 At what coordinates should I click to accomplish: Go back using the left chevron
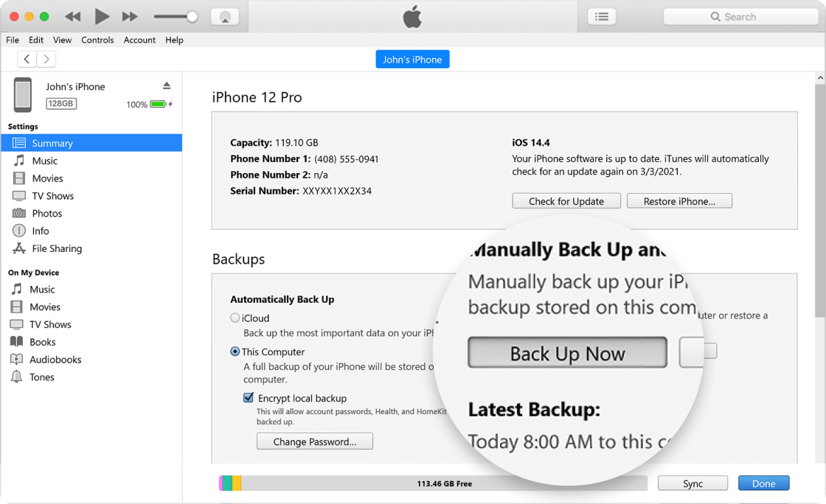(27, 60)
